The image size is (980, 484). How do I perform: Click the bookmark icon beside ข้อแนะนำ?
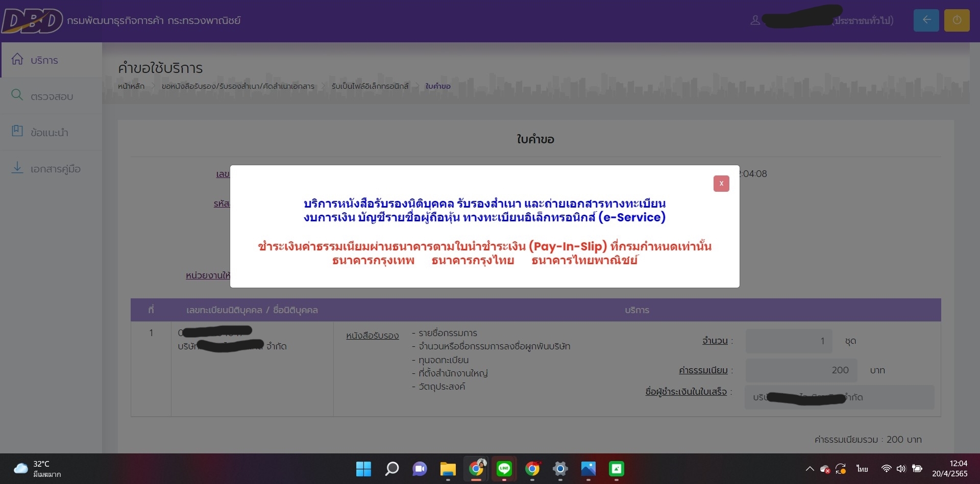point(17,131)
